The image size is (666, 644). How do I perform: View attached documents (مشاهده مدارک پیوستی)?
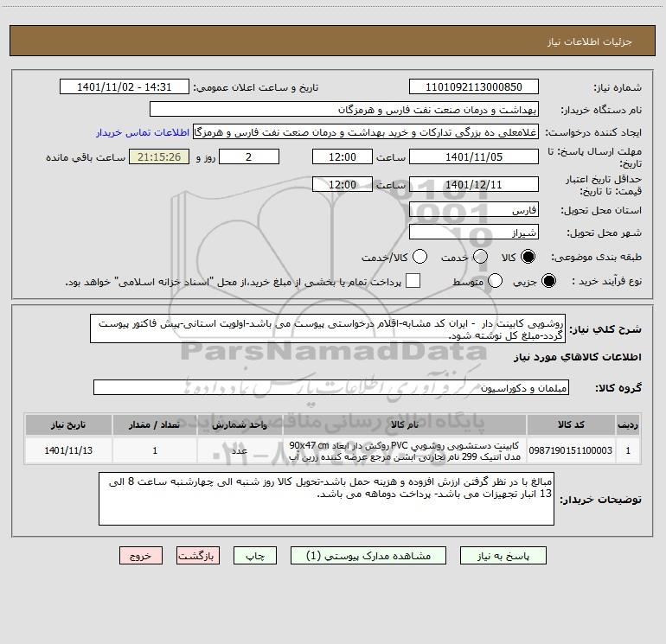point(368,556)
